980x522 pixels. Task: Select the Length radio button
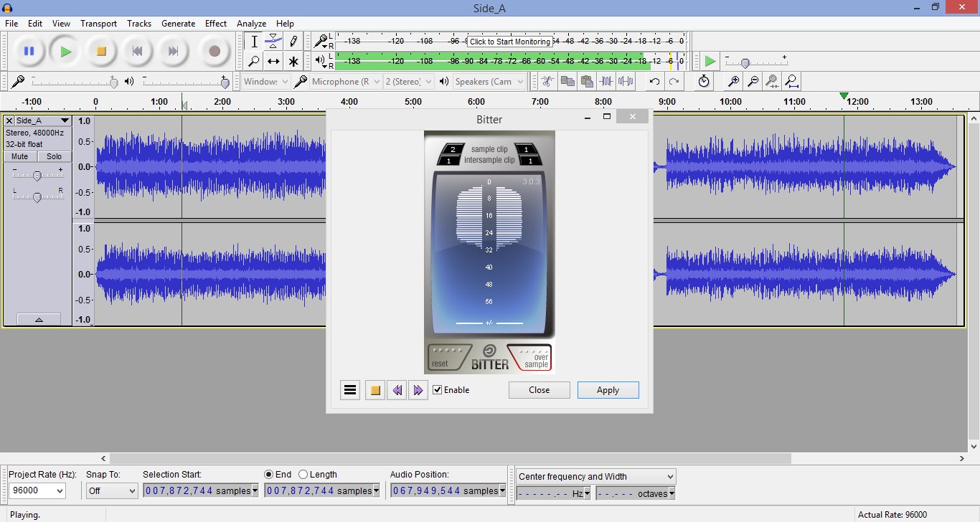point(303,475)
